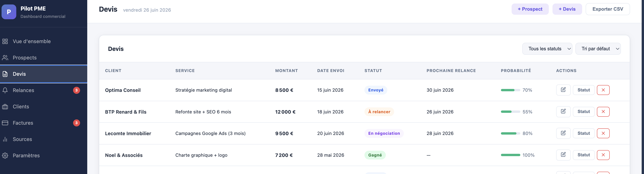Click the Lecomte Immobilier client name
Screen dimensions: 644x174
128,133
